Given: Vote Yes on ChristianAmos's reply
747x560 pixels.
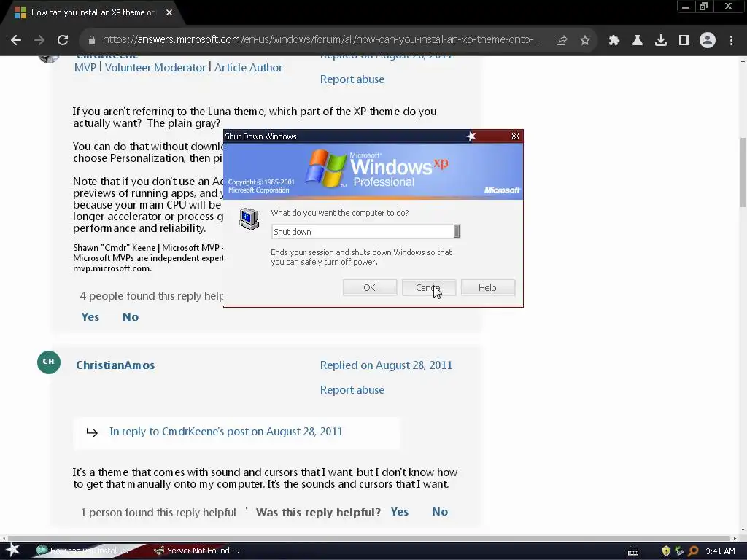Looking at the screenshot, I should 400,512.
